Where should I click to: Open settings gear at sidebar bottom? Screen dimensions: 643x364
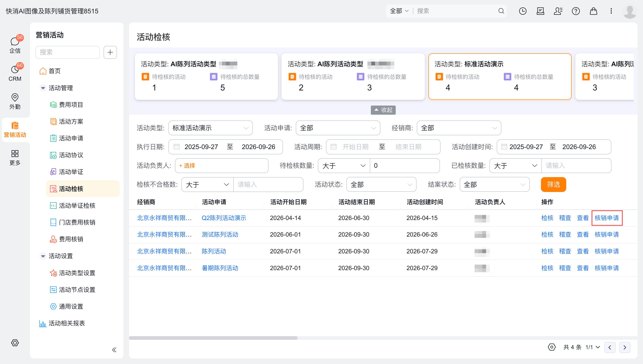(x=15, y=343)
